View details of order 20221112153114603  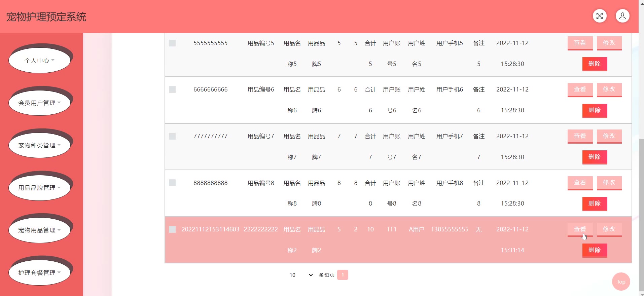pyautogui.click(x=580, y=229)
